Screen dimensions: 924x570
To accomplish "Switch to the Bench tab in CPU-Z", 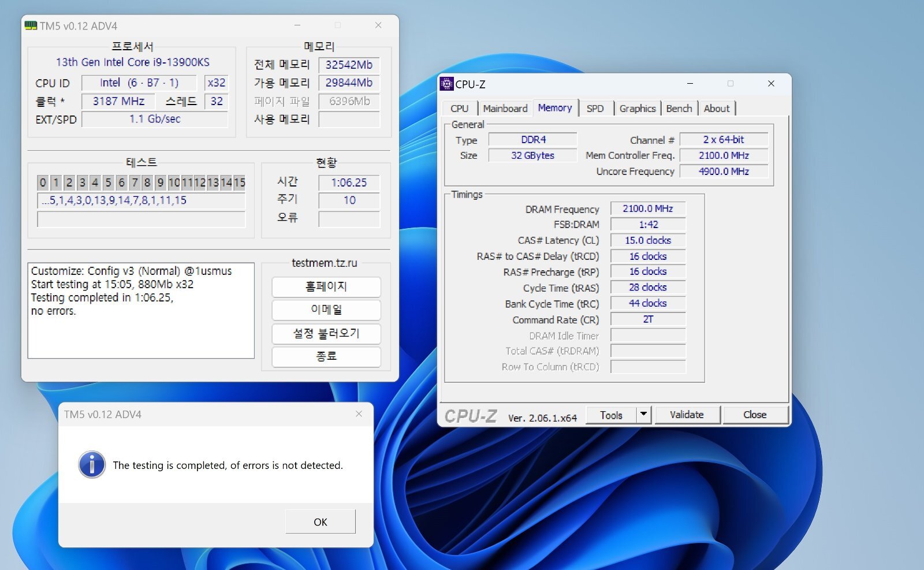I will point(679,109).
